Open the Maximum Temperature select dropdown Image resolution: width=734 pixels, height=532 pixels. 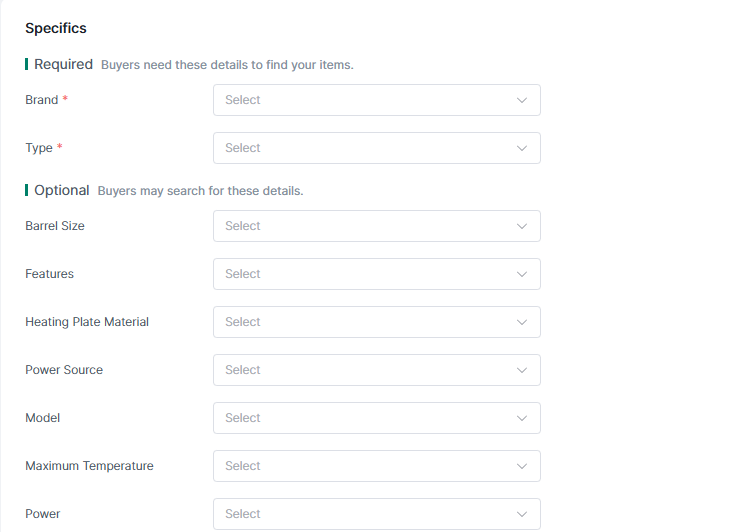pos(376,466)
